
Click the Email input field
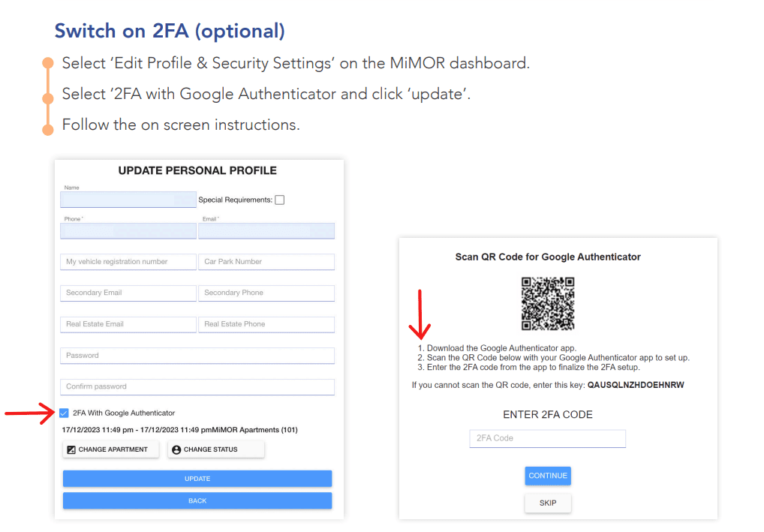[266, 231]
